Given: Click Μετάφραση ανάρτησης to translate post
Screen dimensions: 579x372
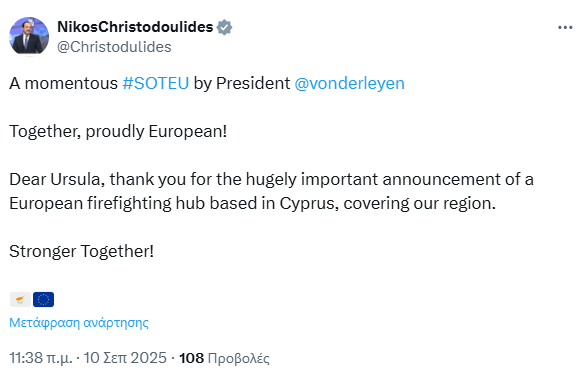Looking at the screenshot, I should coord(79,322).
